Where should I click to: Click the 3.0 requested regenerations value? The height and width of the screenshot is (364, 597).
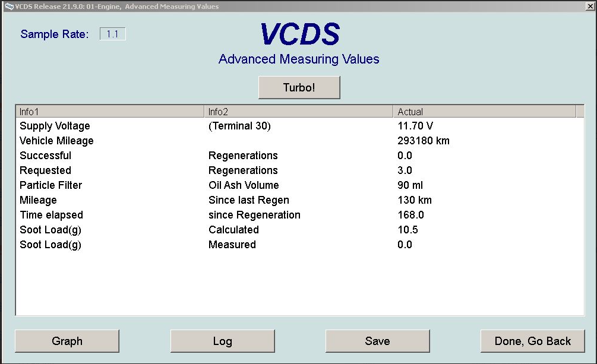coord(405,170)
